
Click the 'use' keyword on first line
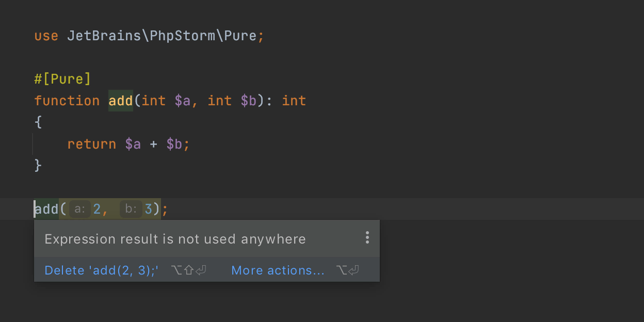click(x=46, y=36)
